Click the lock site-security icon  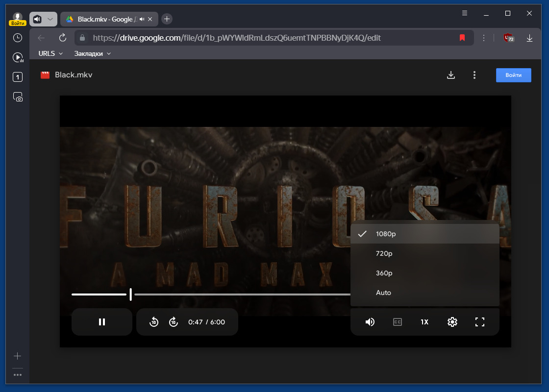[82, 38]
